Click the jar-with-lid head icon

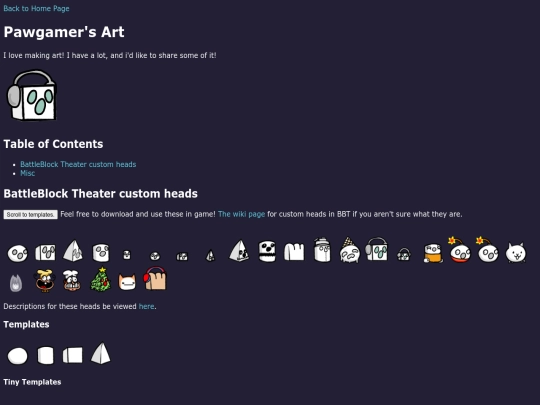point(322,250)
